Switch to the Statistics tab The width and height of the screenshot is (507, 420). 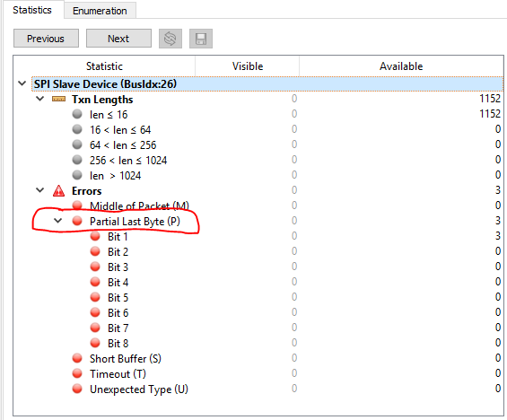32,10
